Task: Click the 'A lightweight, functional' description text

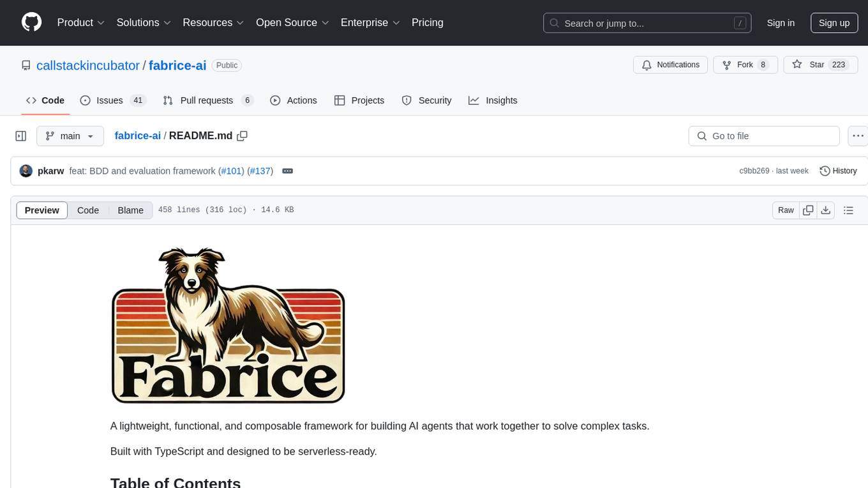Action: tap(380, 425)
